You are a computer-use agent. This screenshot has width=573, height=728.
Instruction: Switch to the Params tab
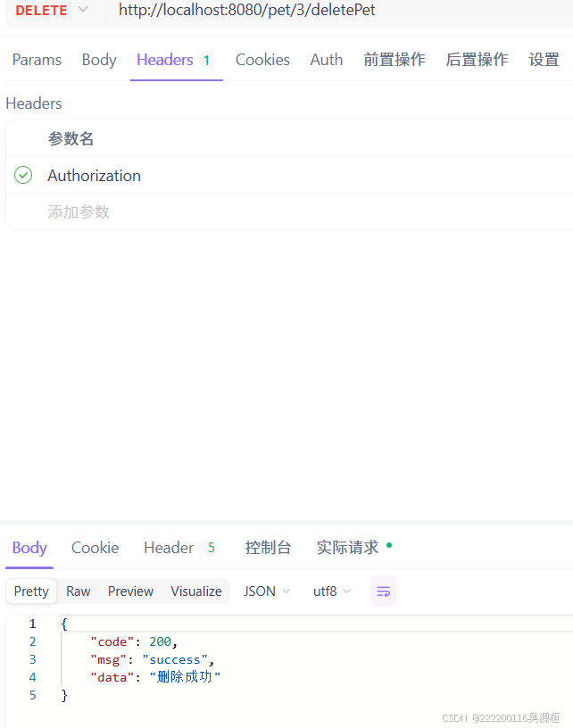tap(37, 60)
